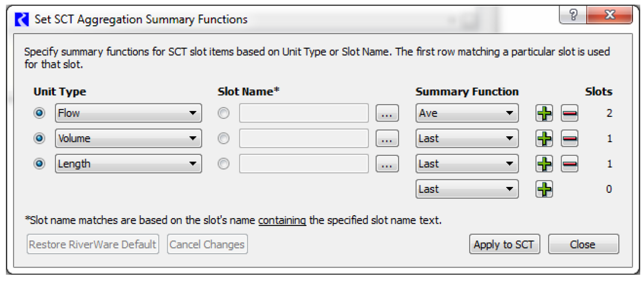Select the Slot Name radio in Length row

tap(223, 164)
